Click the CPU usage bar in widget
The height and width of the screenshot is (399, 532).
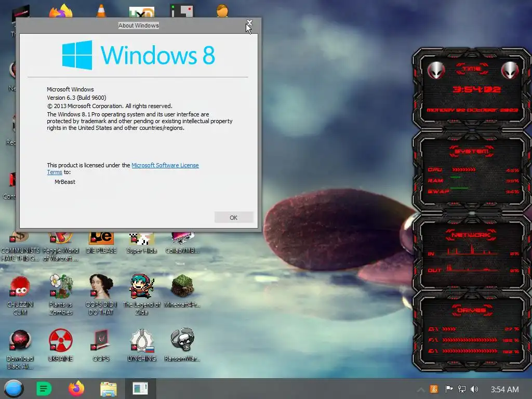pos(464,170)
